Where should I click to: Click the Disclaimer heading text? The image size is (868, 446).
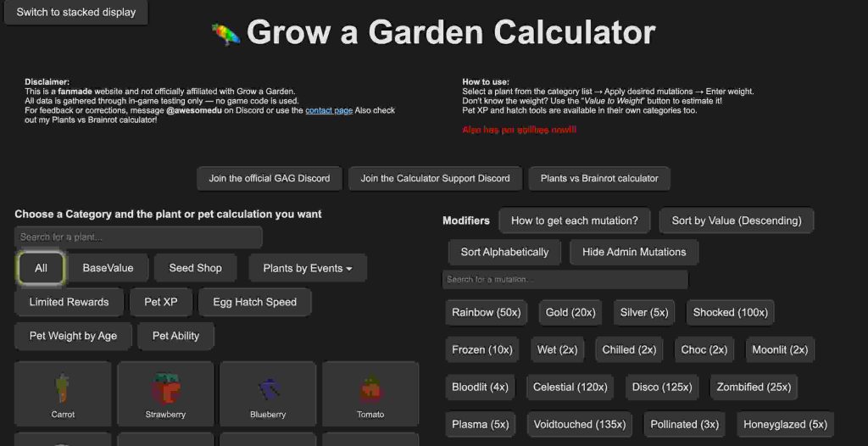point(47,82)
